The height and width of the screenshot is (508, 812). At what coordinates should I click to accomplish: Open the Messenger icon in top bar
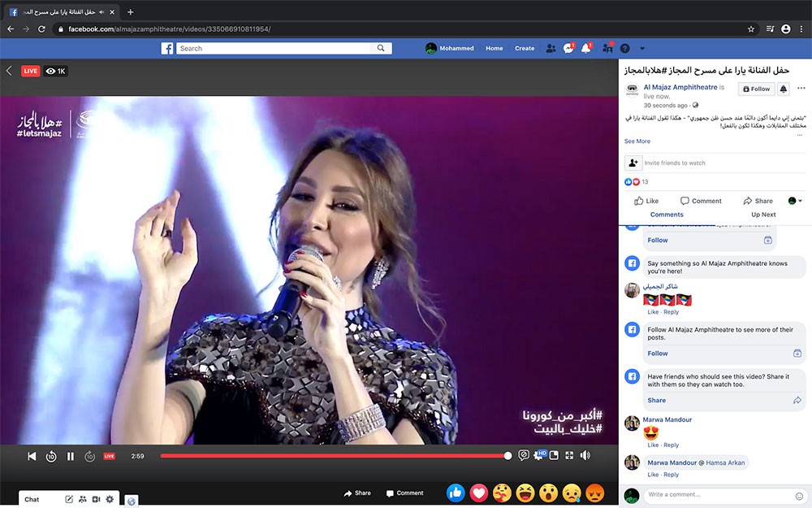[x=568, y=48]
